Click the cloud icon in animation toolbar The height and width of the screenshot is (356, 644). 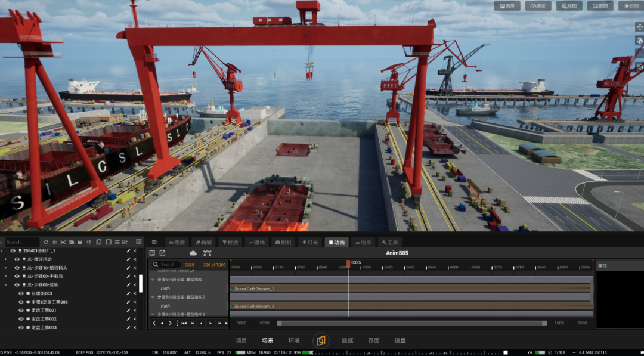pos(193,253)
